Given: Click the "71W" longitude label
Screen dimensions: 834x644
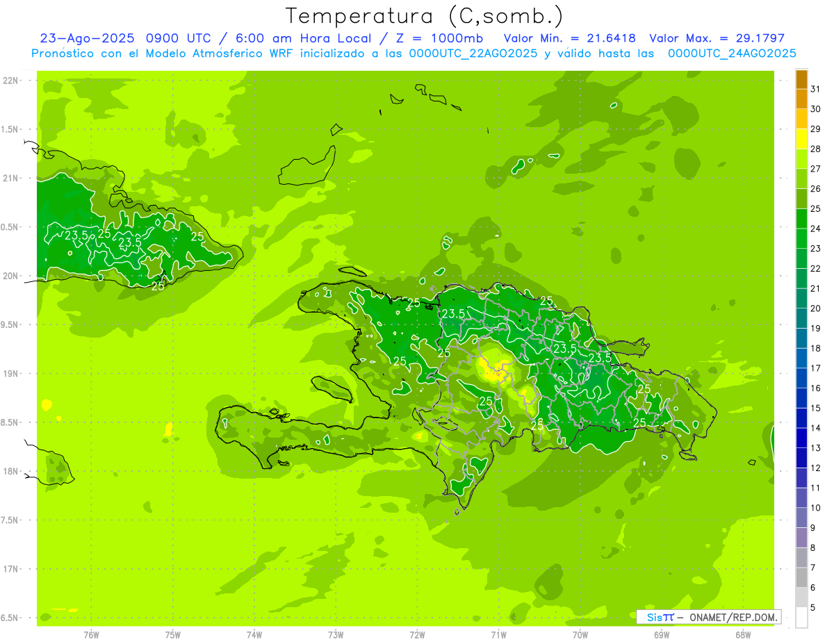Looking at the screenshot, I should click(x=498, y=635).
